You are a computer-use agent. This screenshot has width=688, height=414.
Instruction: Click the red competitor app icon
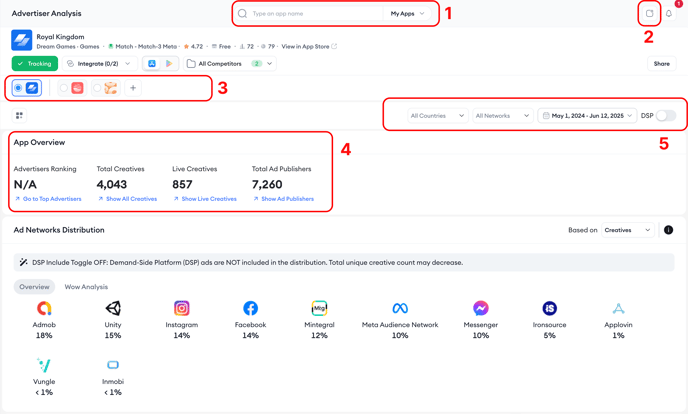point(78,88)
